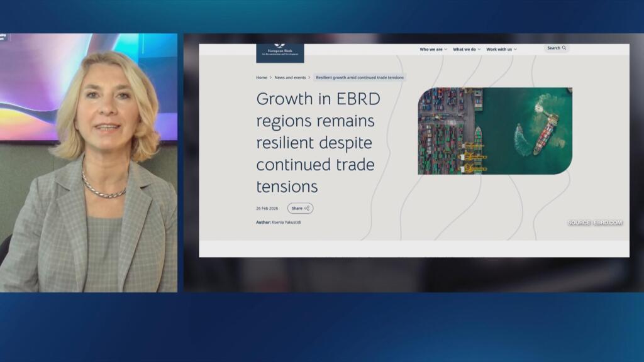This screenshot has height=362, width=644.
Task: Click the large cargo ship in photo
Action: [545, 134]
